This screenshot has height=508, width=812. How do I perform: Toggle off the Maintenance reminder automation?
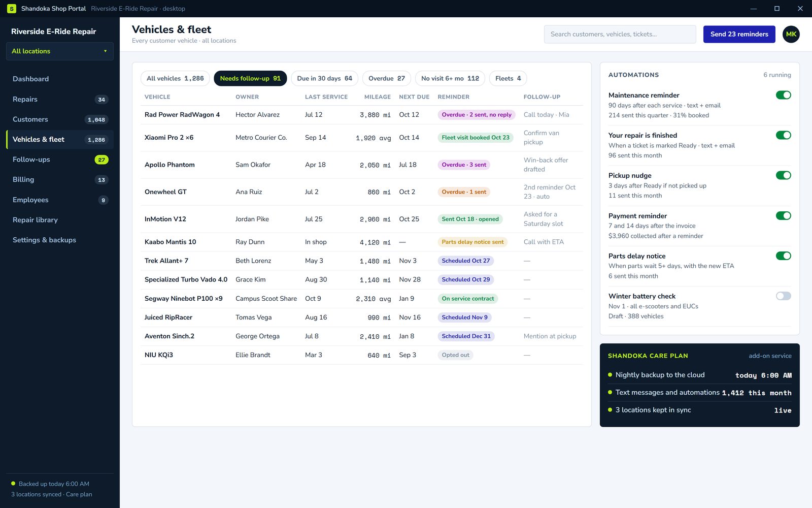[x=783, y=95]
